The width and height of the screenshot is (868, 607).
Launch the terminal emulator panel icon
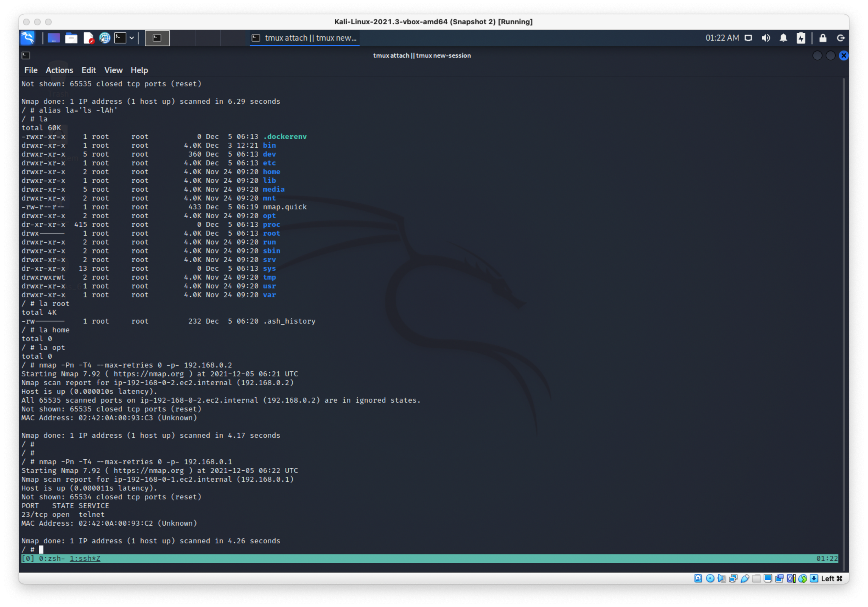120,38
